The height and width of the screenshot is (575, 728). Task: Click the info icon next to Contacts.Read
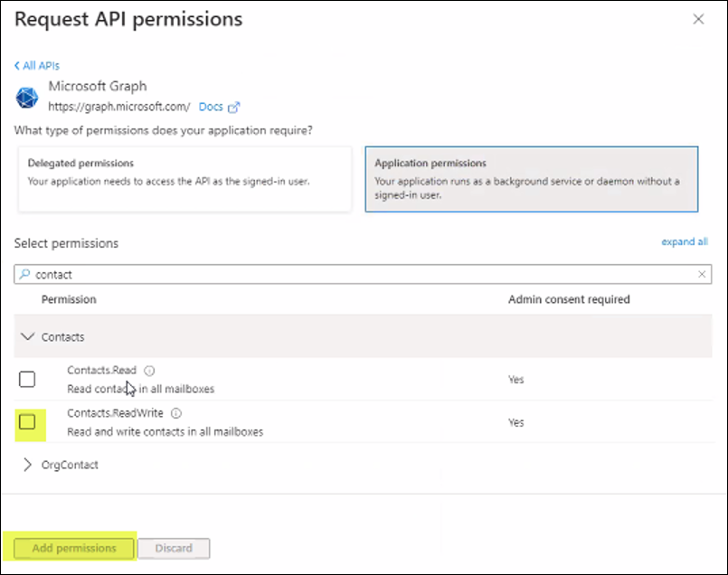coord(147,369)
